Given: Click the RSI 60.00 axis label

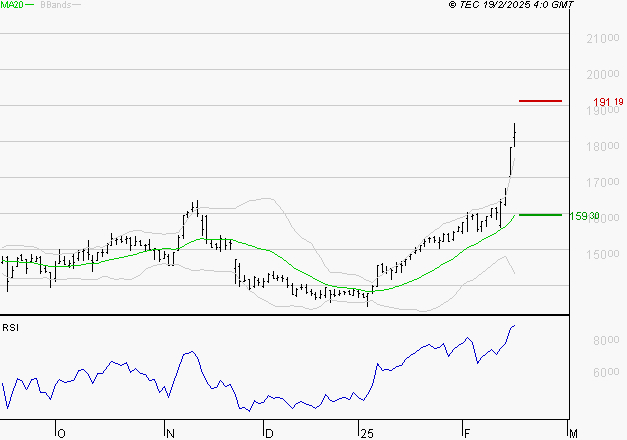Looking at the screenshot, I should pos(606,372).
